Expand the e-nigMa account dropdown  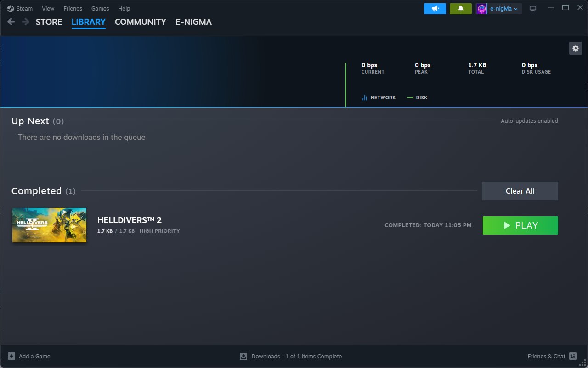coord(504,9)
